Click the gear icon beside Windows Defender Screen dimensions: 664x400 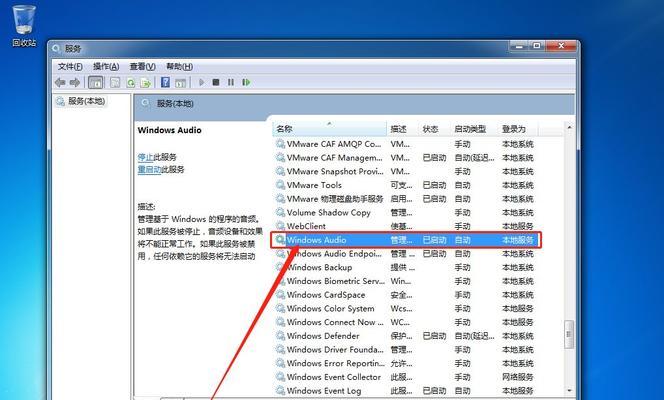(x=280, y=336)
